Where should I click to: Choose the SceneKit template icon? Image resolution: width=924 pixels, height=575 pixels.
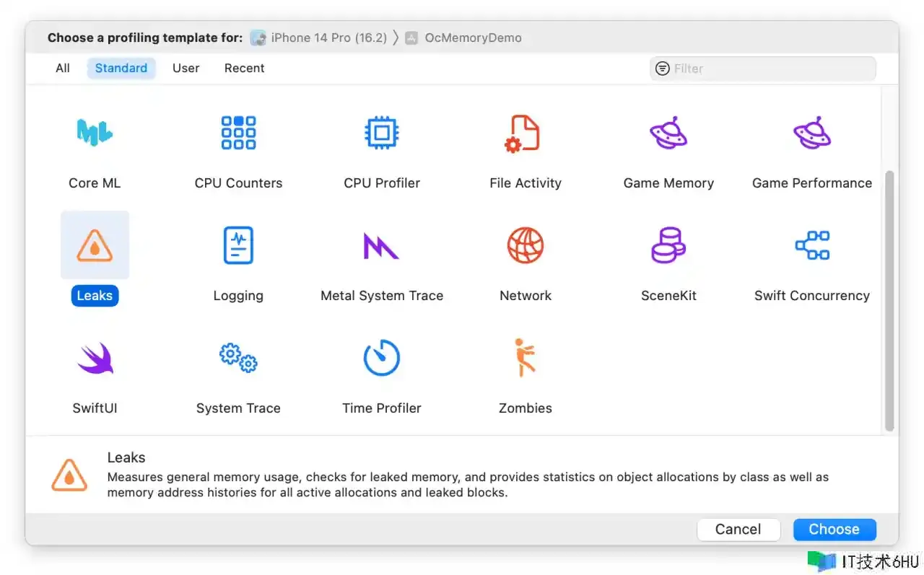pos(668,245)
